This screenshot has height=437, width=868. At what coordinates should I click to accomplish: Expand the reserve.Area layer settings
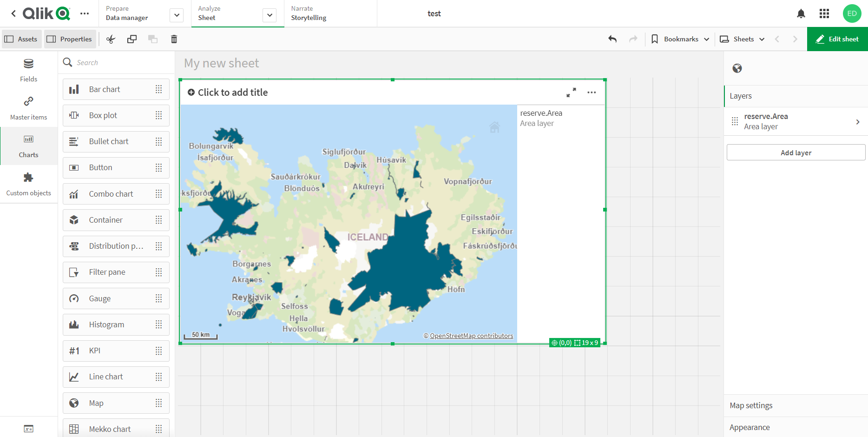[x=858, y=121]
